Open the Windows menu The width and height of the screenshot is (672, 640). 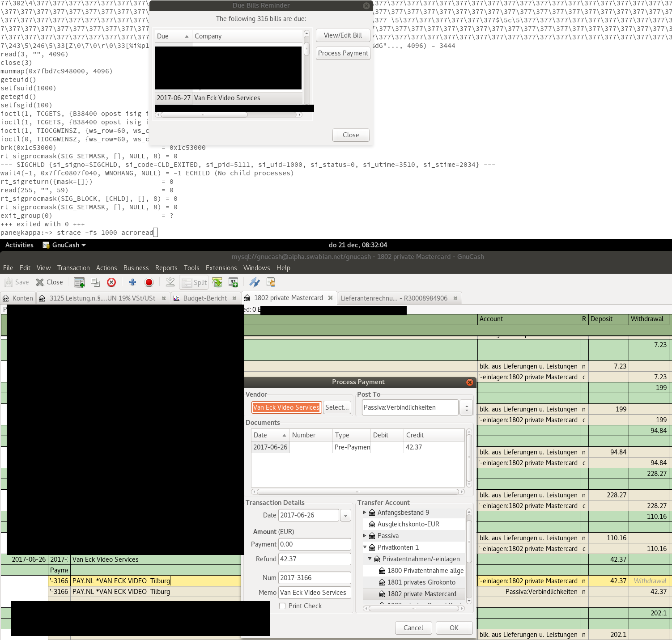coord(256,268)
